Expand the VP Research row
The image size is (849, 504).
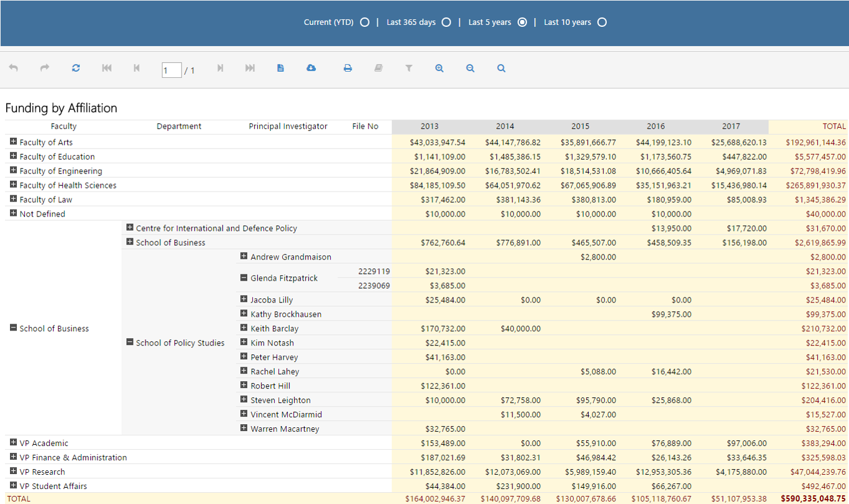pyautogui.click(x=13, y=471)
